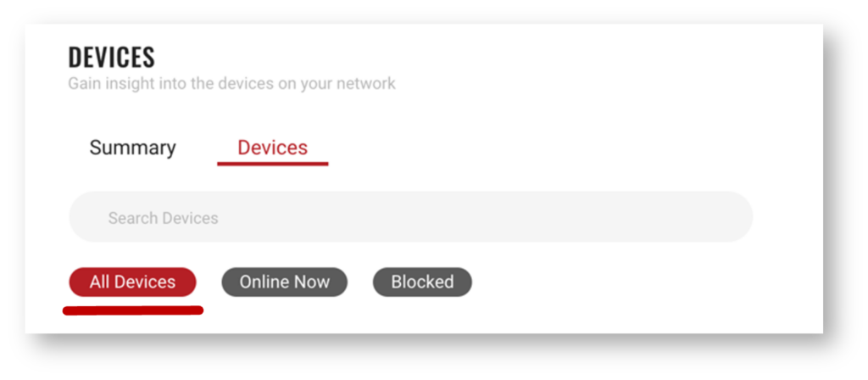Click the red-highlighted Devices tab label

click(x=272, y=148)
